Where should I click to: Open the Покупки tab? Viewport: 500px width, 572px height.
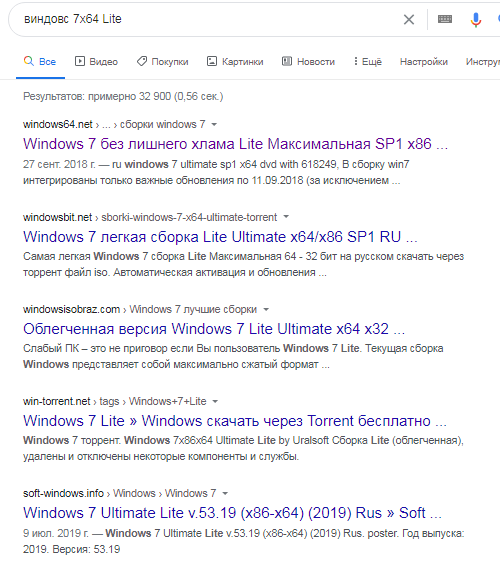point(163,62)
